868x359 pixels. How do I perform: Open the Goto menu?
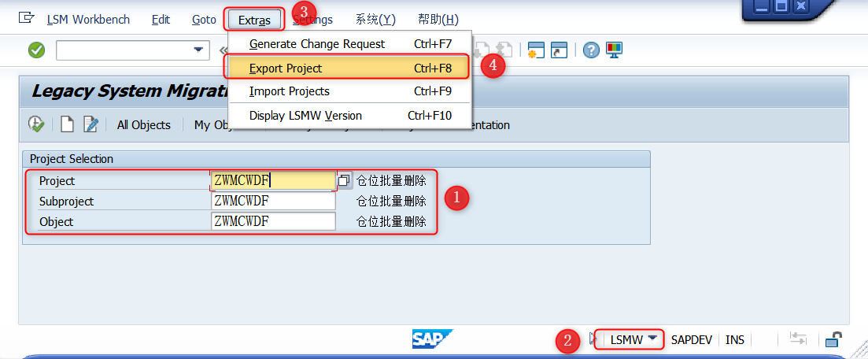[x=204, y=20]
